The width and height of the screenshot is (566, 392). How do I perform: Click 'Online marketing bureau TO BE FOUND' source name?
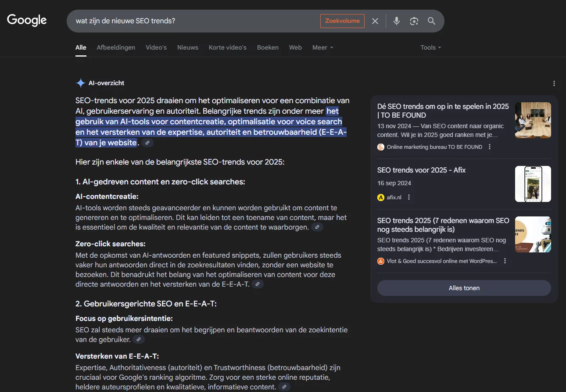point(434,147)
